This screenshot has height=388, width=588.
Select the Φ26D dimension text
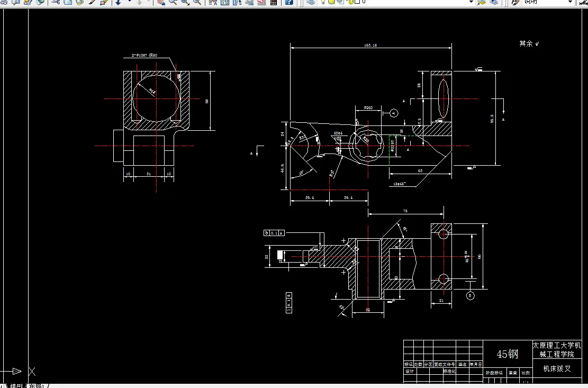(x=368, y=108)
